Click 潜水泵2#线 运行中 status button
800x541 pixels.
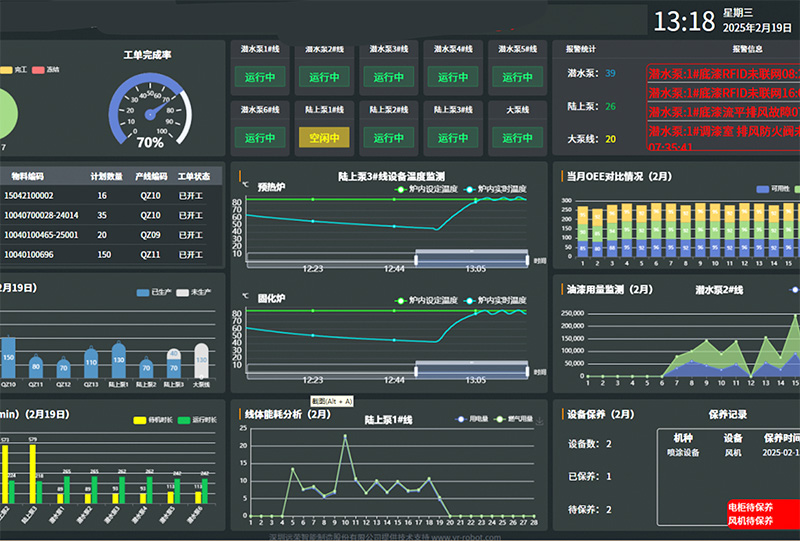click(324, 77)
